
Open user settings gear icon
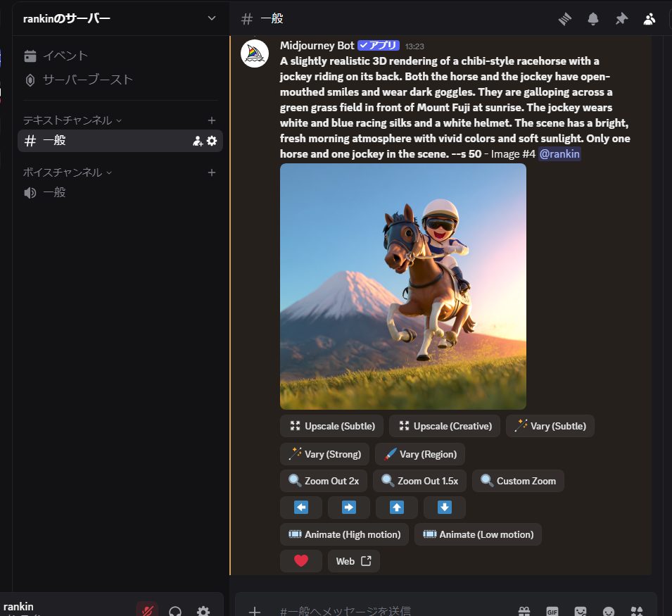(x=203, y=611)
